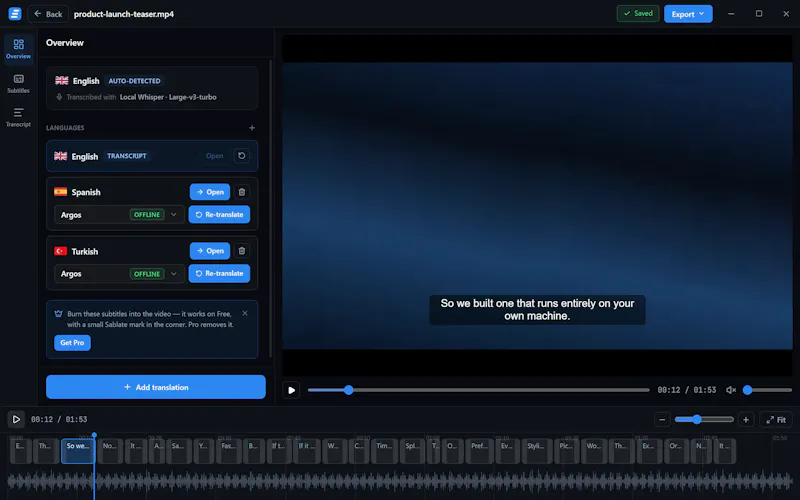
Task: Click the Turkish flag icon
Action: pos(61,251)
